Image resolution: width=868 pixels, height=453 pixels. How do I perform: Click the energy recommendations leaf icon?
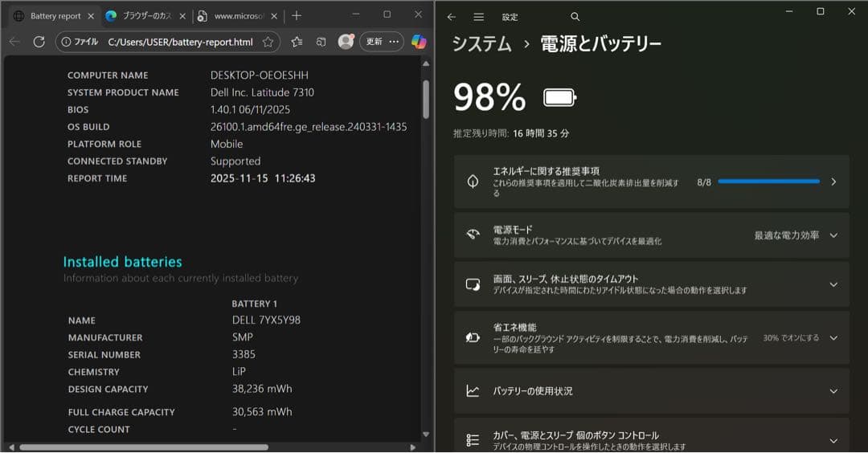click(x=473, y=182)
